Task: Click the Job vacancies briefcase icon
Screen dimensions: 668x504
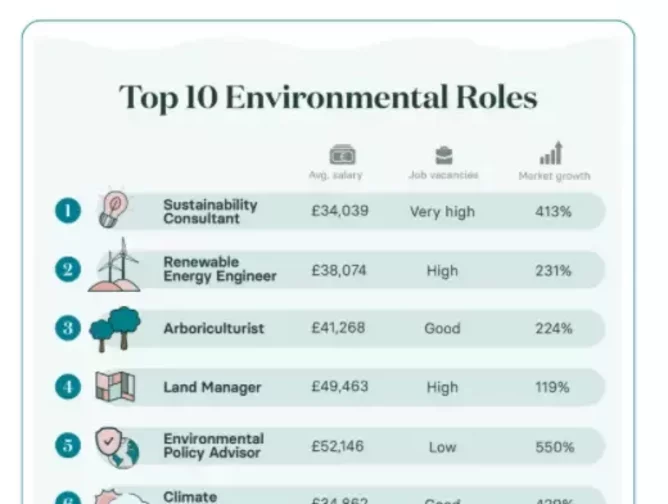Action: (443, 156)
